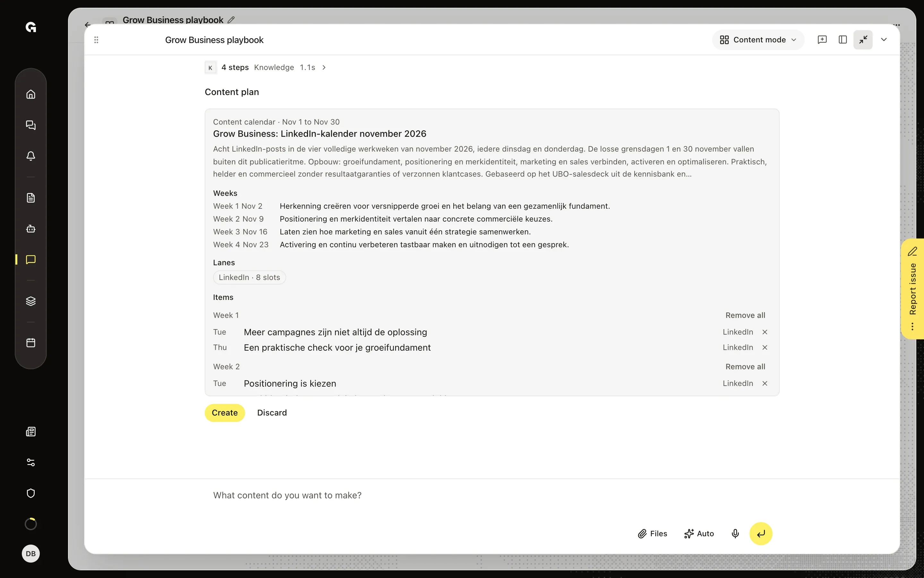Remove all items in Week 2
The height and width of the screenshot is (578, 924).
pyautogui.click(x=745, y=367)
